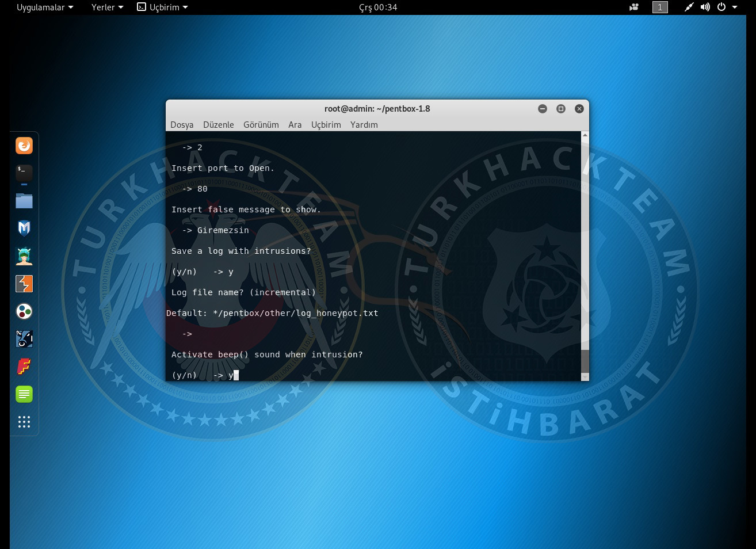The image size is (756, 549).
Task: Open the Terminal icon in the dock
Action: [24, 173]
